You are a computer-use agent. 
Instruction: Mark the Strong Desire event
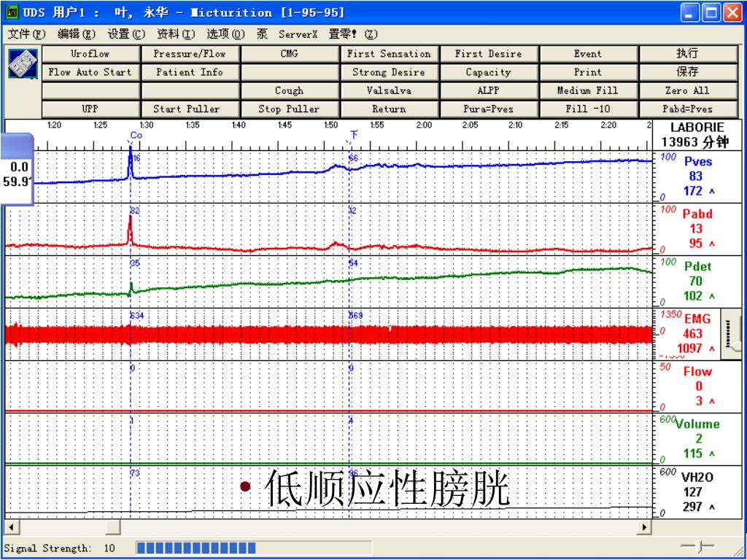click(390, 72)
